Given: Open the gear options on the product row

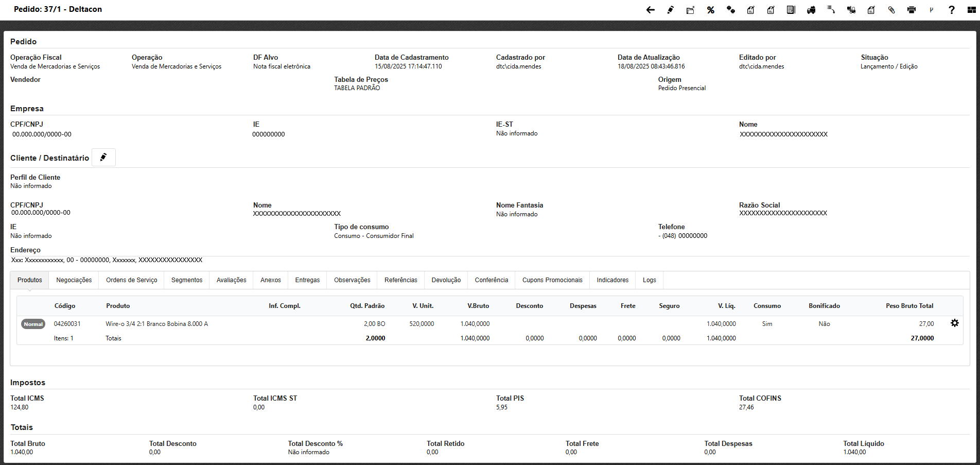Looking at the screenshot, I should (954, 323).
